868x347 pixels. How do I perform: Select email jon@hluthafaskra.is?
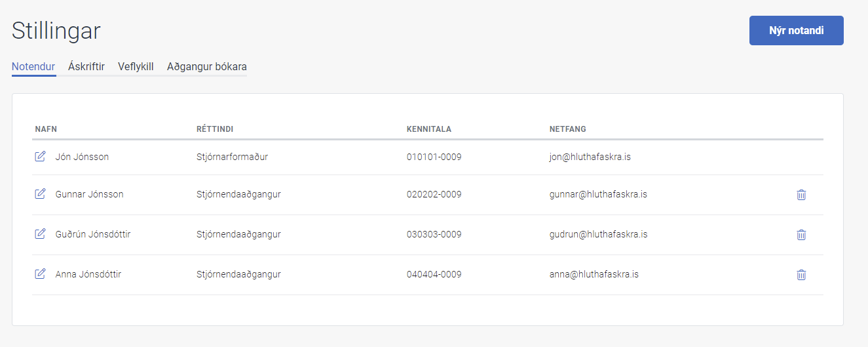(x=590, y=157)
